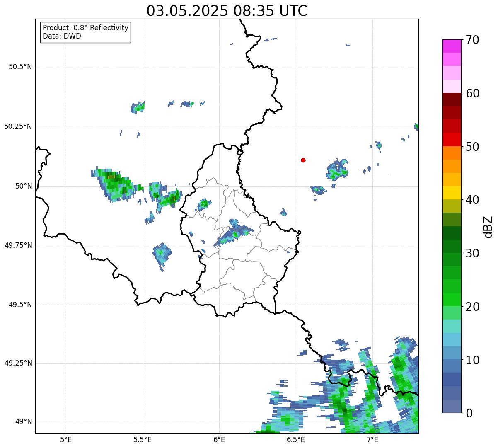Click the '5.5°E' longitude label
Viewport: 498px width, 448px height.
click(143, 439)
